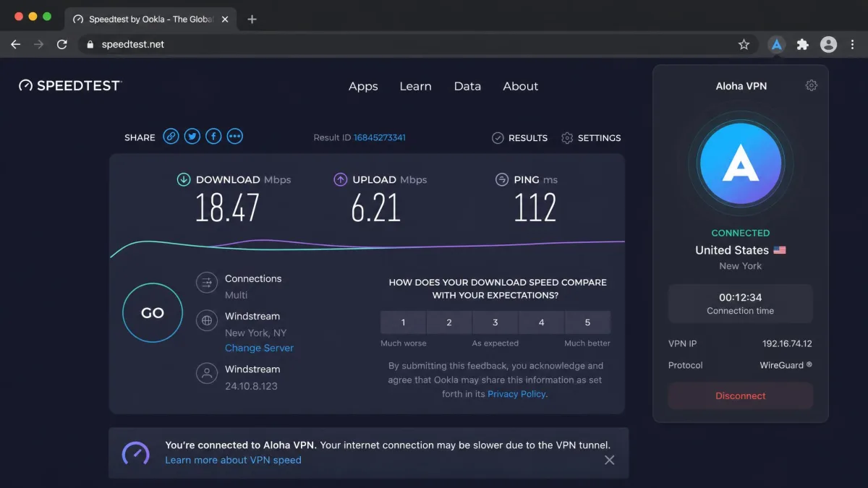Dismiss the Aloha VPN notice banner
Viewport: 868px width, 488px height.
pyautogui.click(x=609, y=460)
